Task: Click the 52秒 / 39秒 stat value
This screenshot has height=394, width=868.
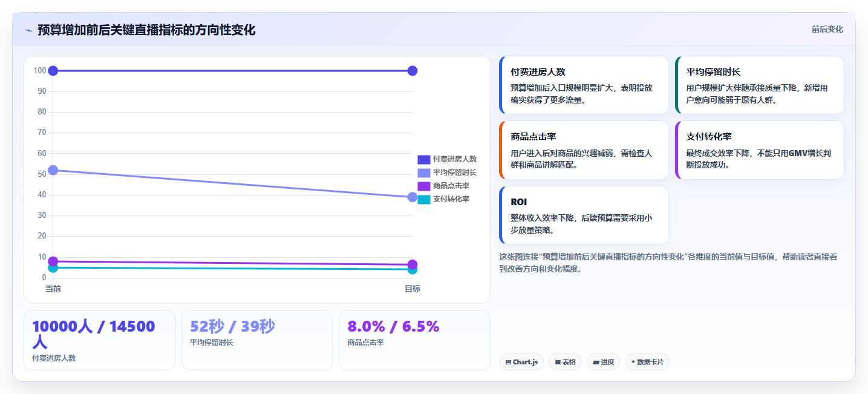Action: pyautogui.click(x=232, y=326)
